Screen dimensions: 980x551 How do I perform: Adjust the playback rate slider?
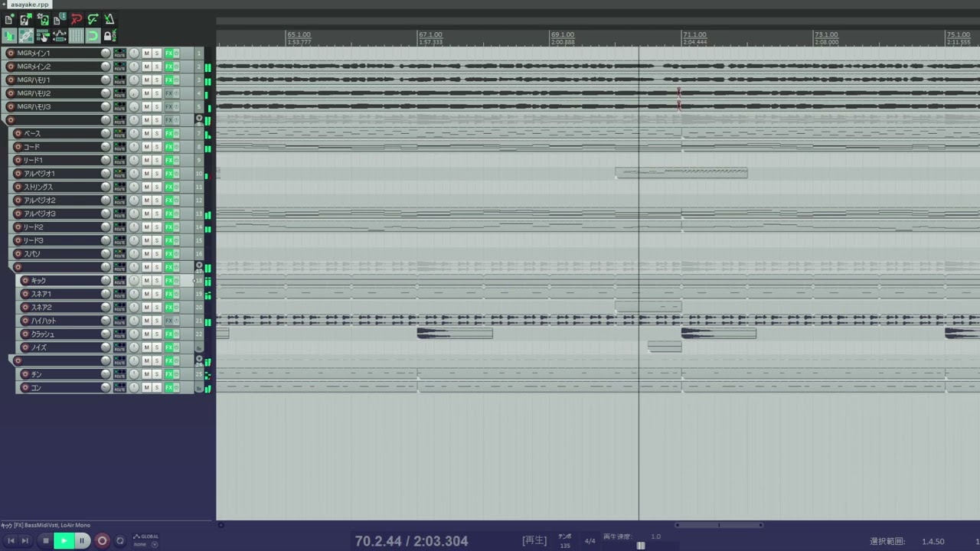pos(641,546)
